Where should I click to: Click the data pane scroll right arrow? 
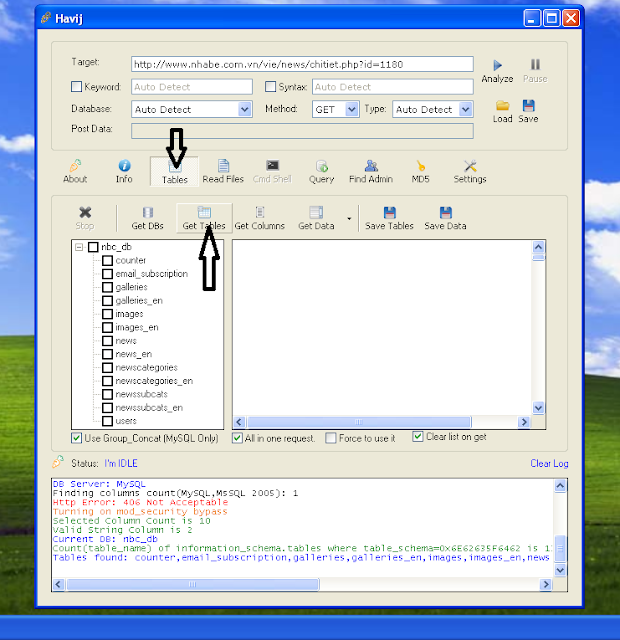tap(524, 422)
